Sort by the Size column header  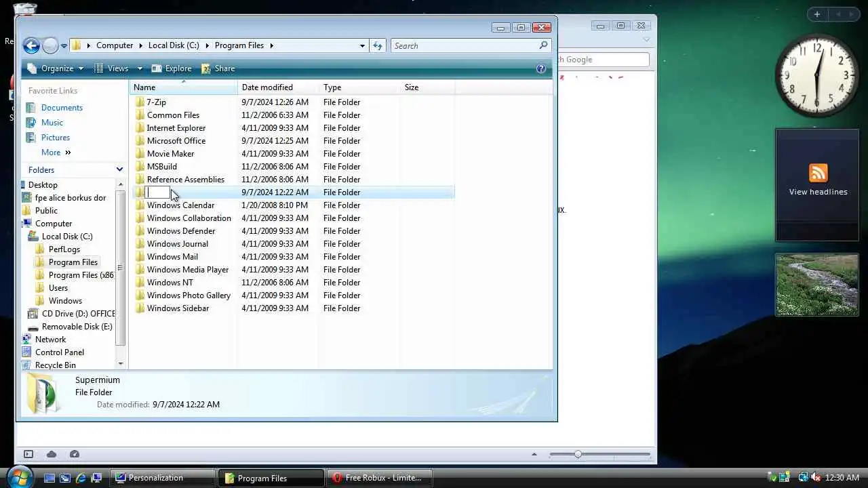tap(427, 87)
